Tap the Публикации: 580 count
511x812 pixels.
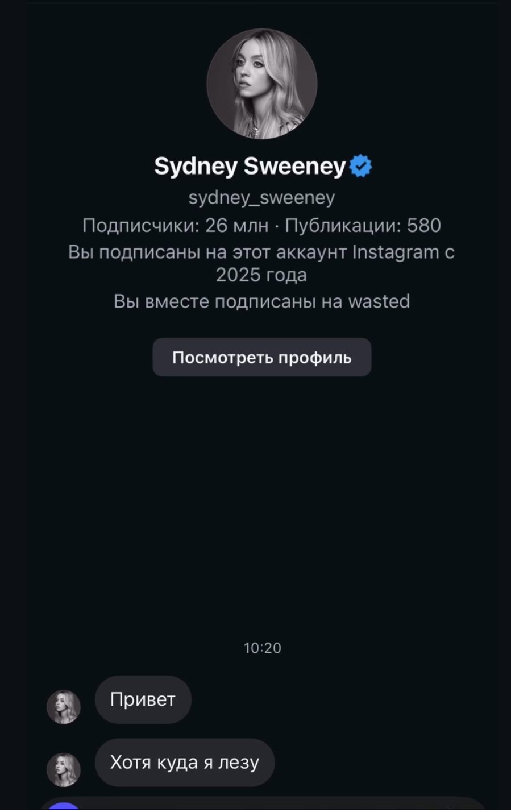363,225
